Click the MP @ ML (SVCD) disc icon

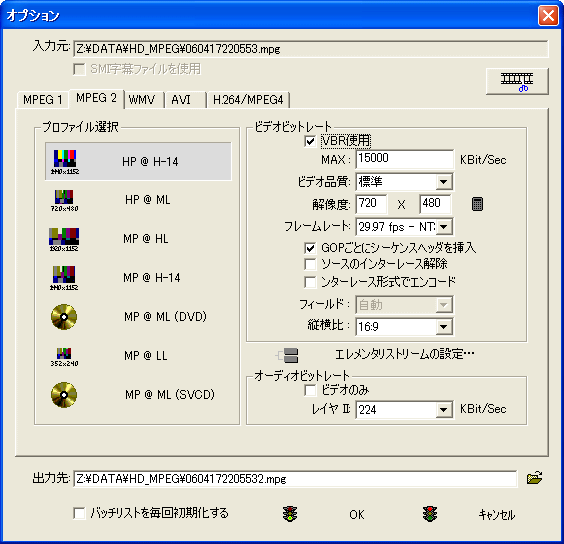[64, 395]
